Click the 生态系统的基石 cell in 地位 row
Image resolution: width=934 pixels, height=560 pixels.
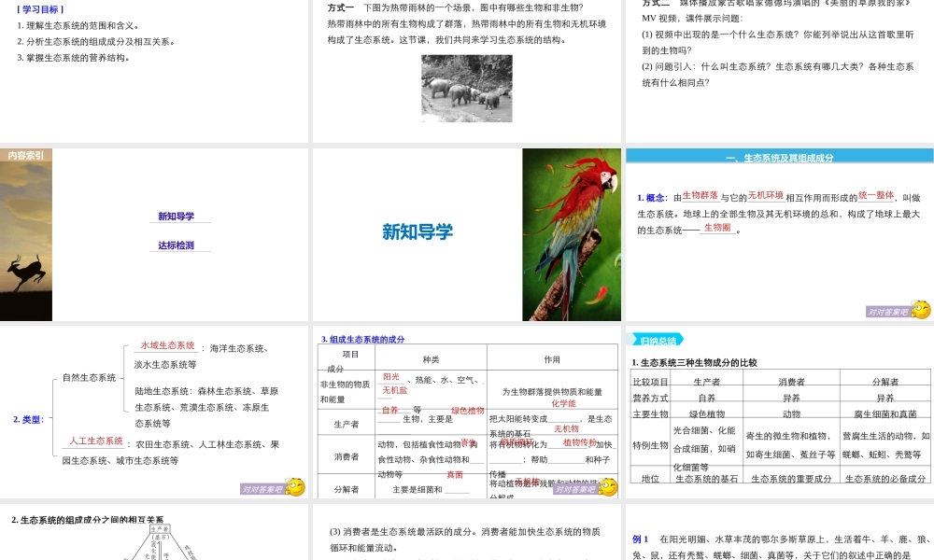pyautogui.click(x=706, y=479)
